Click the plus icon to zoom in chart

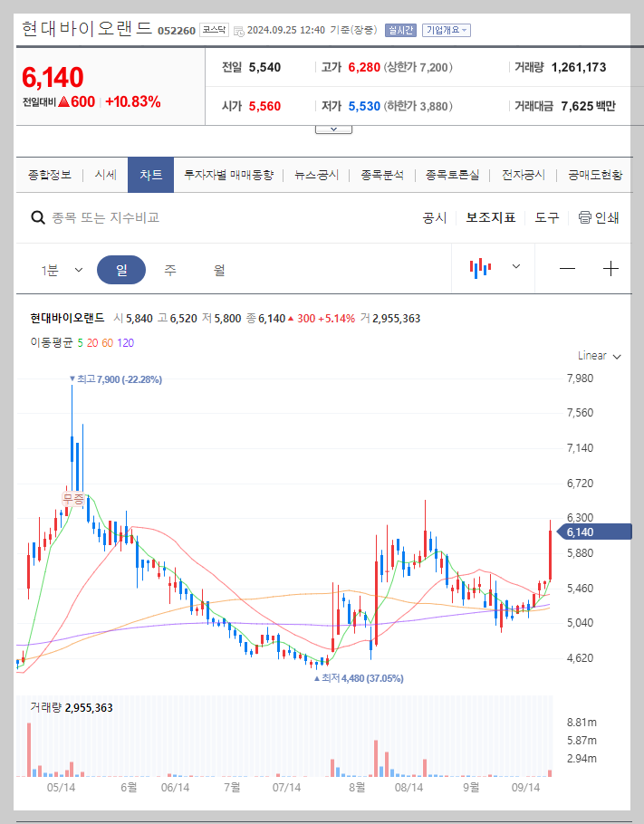(611, 266)
